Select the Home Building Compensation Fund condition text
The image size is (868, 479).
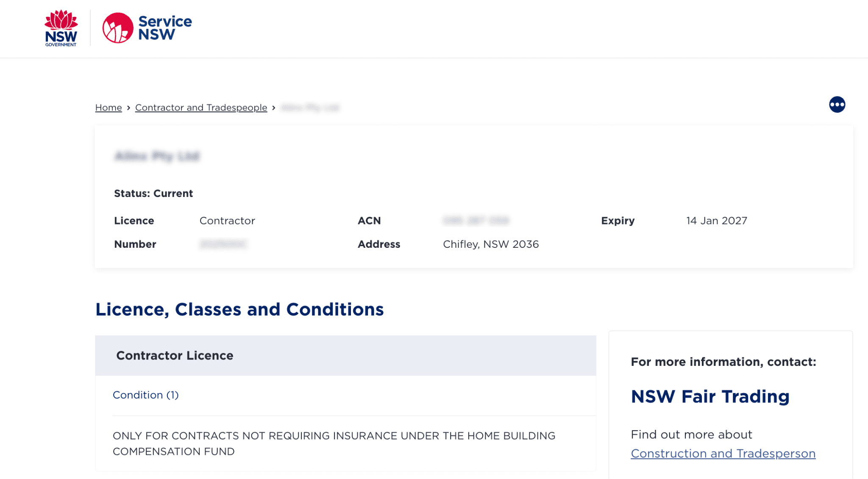tap(334, 443)
